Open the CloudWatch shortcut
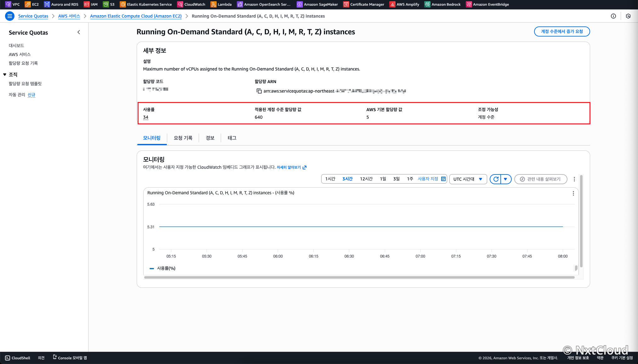 click(x=191, y=4)
